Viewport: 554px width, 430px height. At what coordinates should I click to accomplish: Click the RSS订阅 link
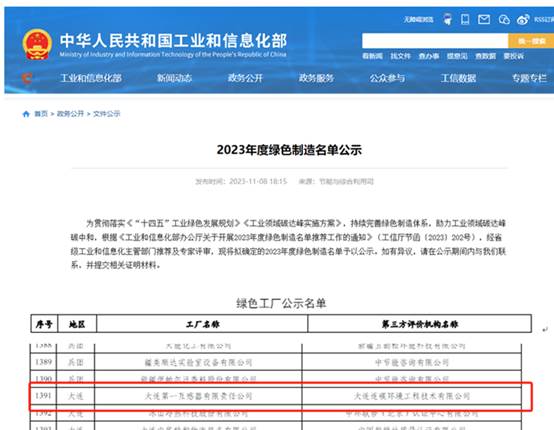544,19
